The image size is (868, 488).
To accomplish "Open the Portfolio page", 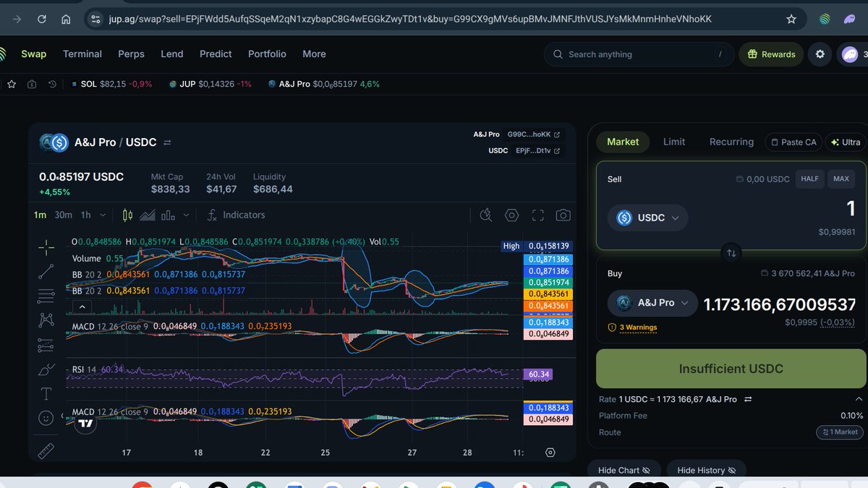I will [x=267, y=54].
